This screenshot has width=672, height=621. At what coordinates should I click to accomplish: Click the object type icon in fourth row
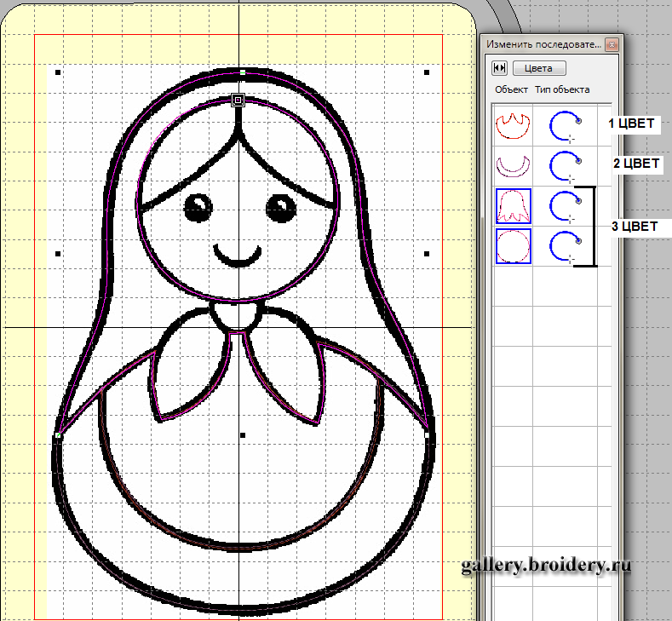point(564,246)
